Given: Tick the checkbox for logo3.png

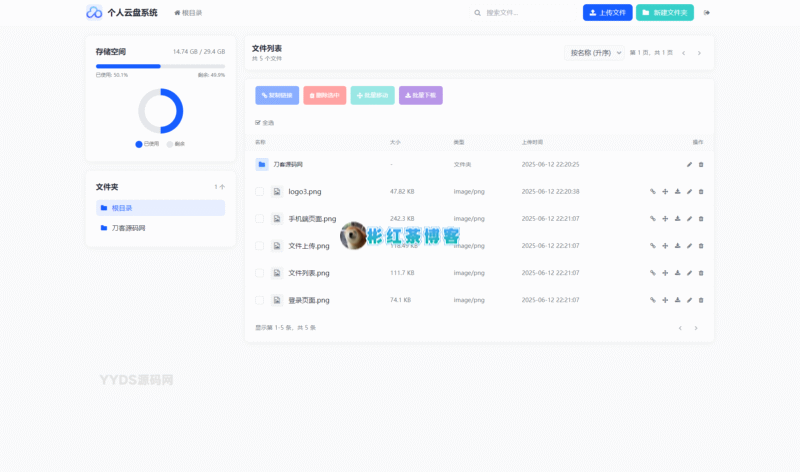Looking at the screenshot, I should coord(259,191).
